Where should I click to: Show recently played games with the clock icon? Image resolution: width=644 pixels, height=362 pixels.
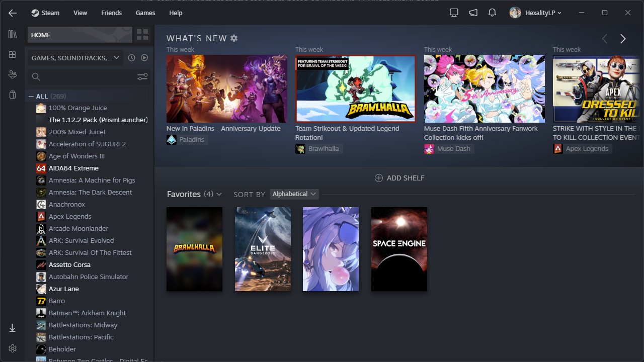(131, 57)
